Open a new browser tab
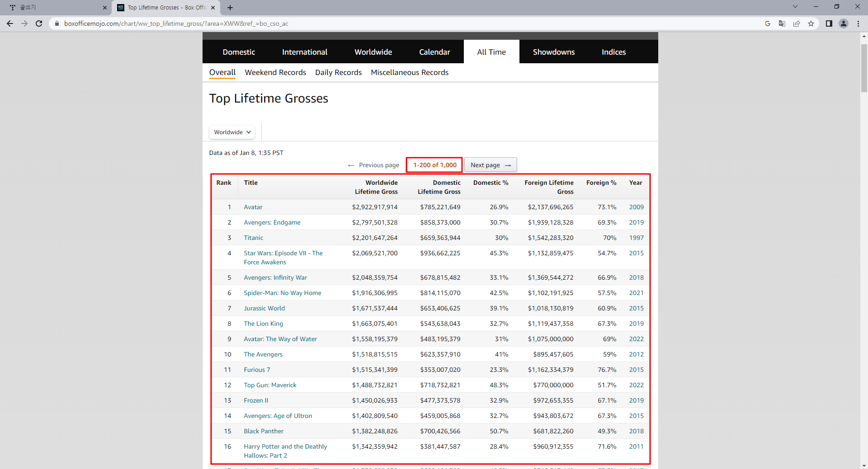 click(x=230, y=8)
